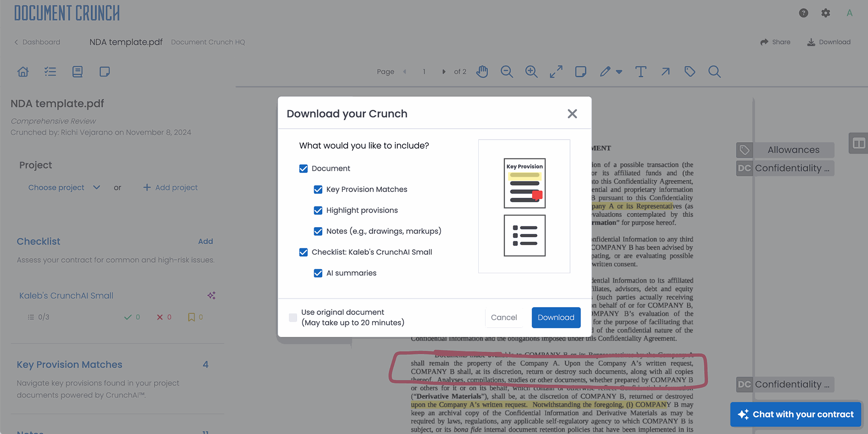Click the AI sparkle icon beside Kaleb's CrunchAI
Viewport: 868px width, 434px height.
tap(211, 295)
